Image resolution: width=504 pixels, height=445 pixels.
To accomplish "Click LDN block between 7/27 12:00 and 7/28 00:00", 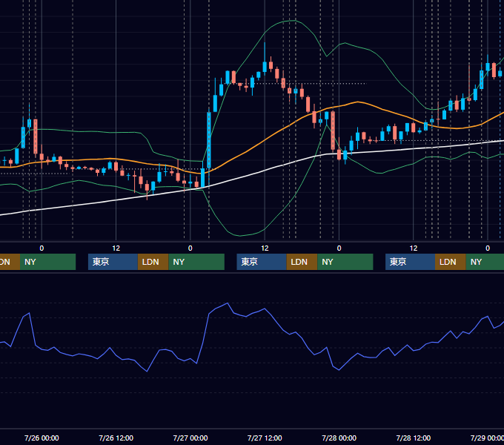I will 302,262.
